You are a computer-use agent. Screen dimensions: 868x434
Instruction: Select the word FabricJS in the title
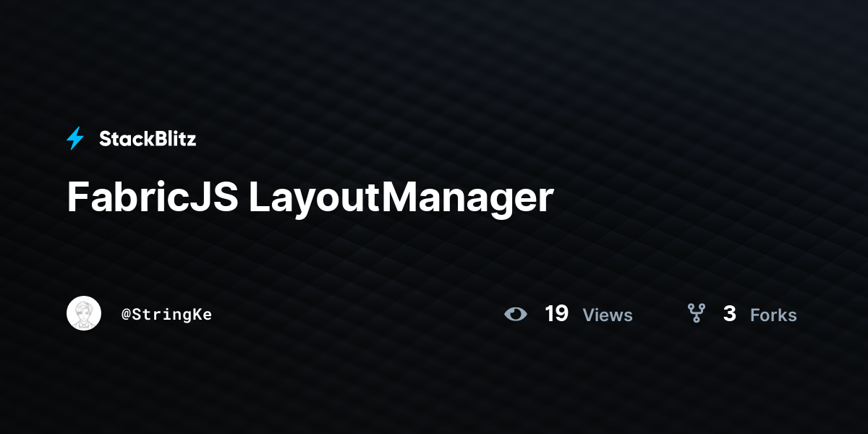pyautogui.click(x=153, y=197)
